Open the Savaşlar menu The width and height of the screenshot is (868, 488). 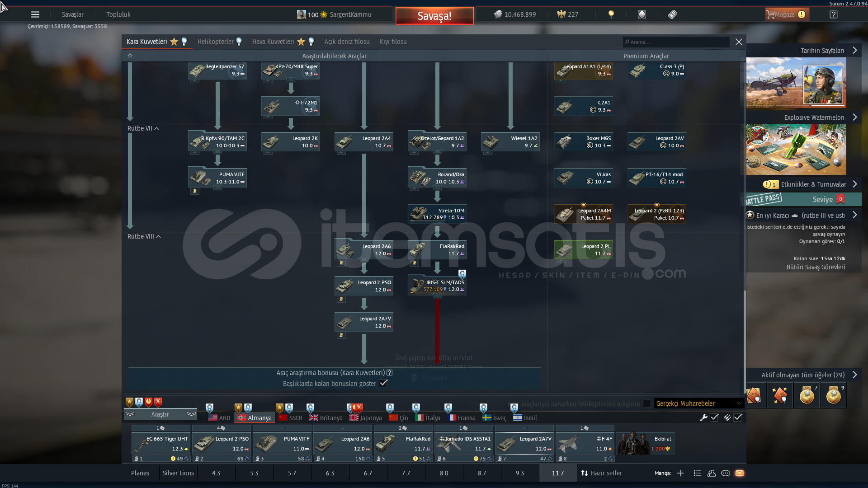pyautogui.click(x=72, y=14)
